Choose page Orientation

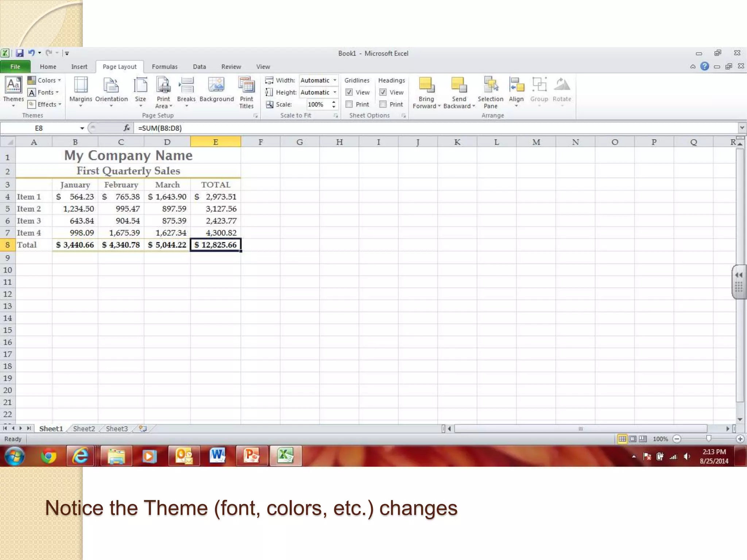click(x=111, y=91)
